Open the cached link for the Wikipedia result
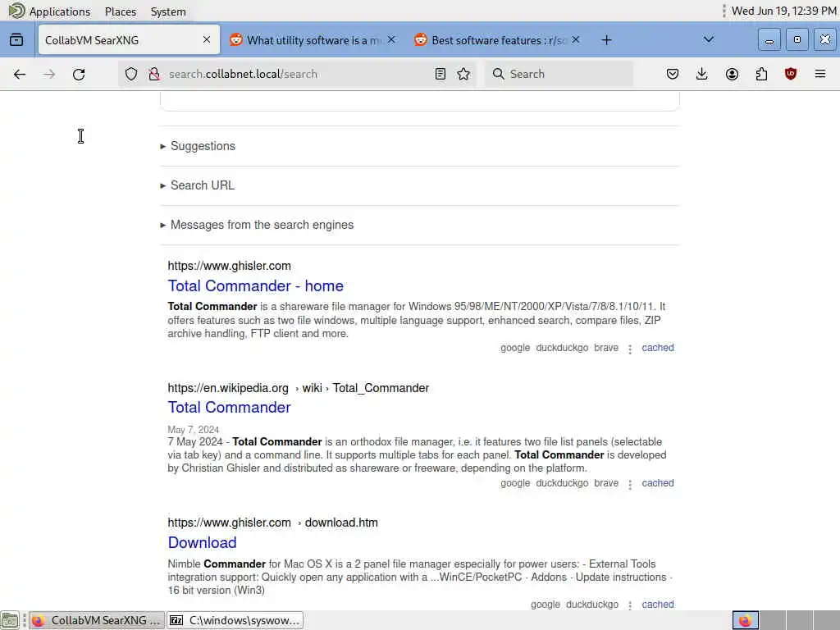 click(x=658, y=482)
